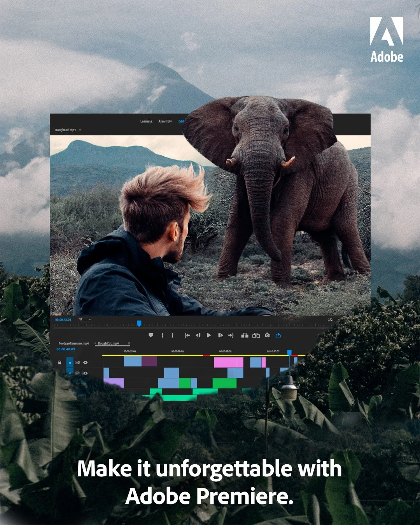420x525 pixels.
Task: Toggle sync lock on the first track row
Action: (77, 362)
